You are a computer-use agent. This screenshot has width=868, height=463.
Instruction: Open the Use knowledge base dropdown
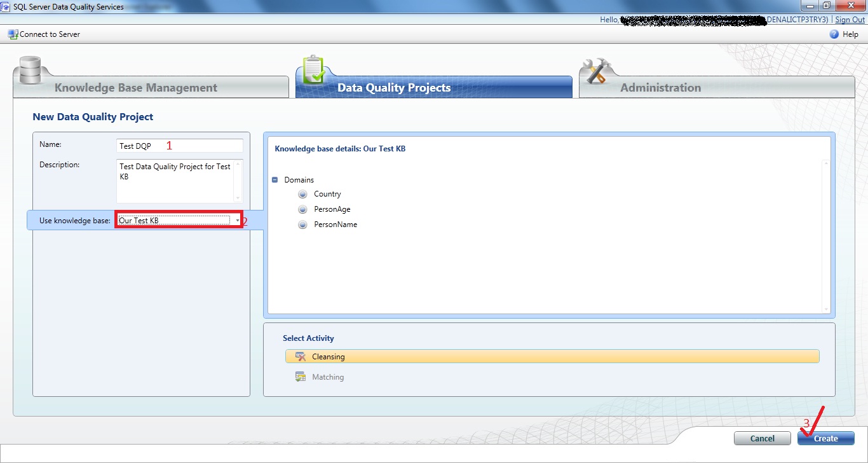point(238,221)
